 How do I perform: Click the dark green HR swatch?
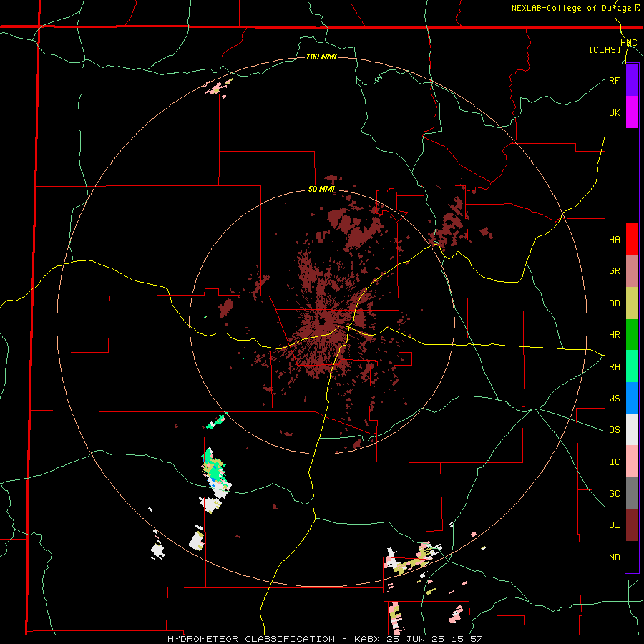point(632,335)
